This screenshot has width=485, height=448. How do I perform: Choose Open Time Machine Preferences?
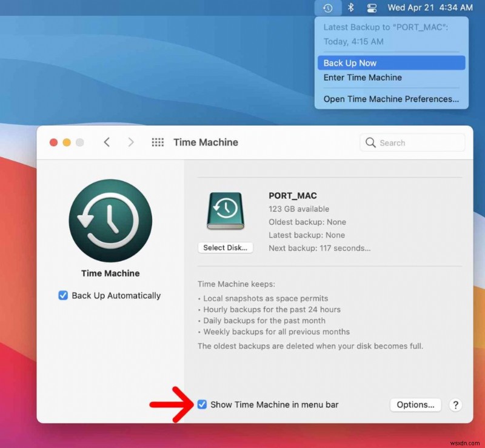coord(390,99)
